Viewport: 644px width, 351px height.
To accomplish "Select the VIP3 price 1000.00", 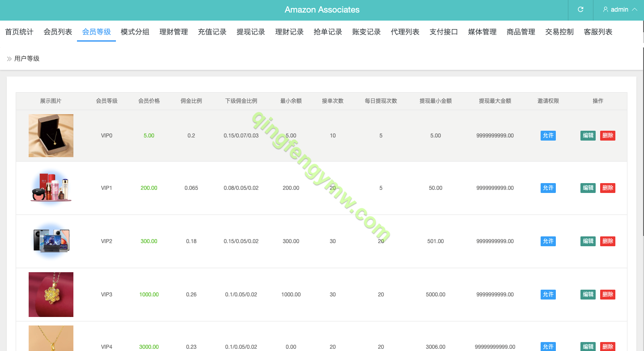I will point(149,295).
